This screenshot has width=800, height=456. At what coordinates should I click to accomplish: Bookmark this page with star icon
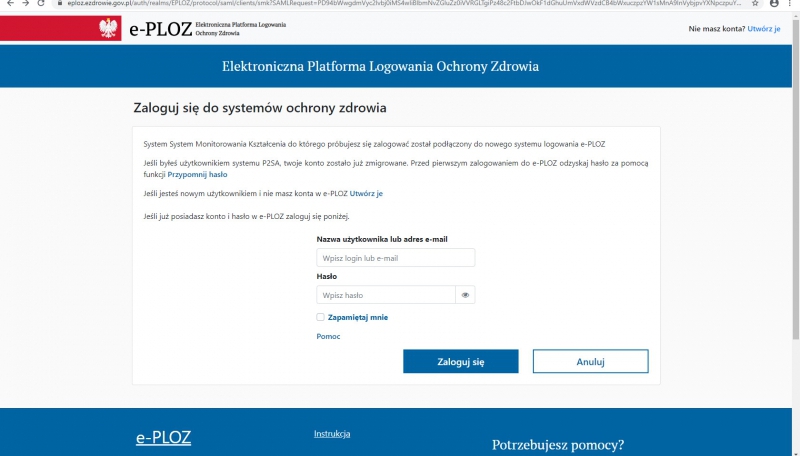coord(755,4)
